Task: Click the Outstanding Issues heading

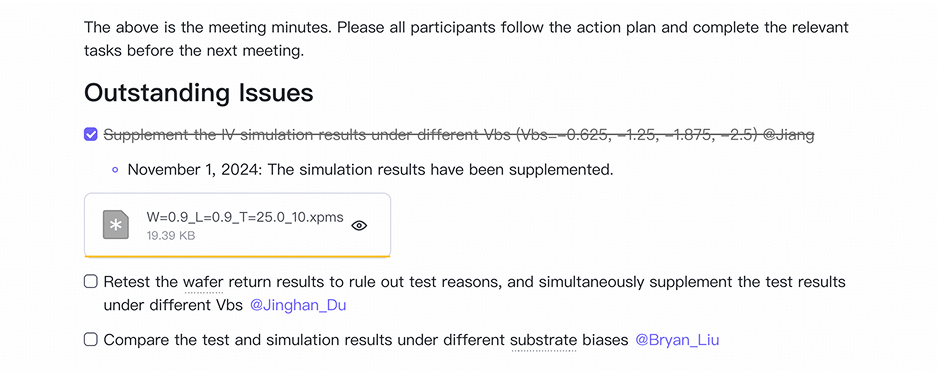Action: [x=199, y=93]
